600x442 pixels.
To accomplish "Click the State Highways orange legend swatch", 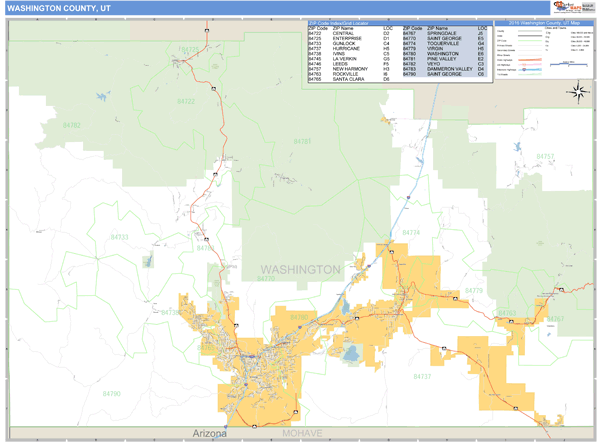I will 530,60.
